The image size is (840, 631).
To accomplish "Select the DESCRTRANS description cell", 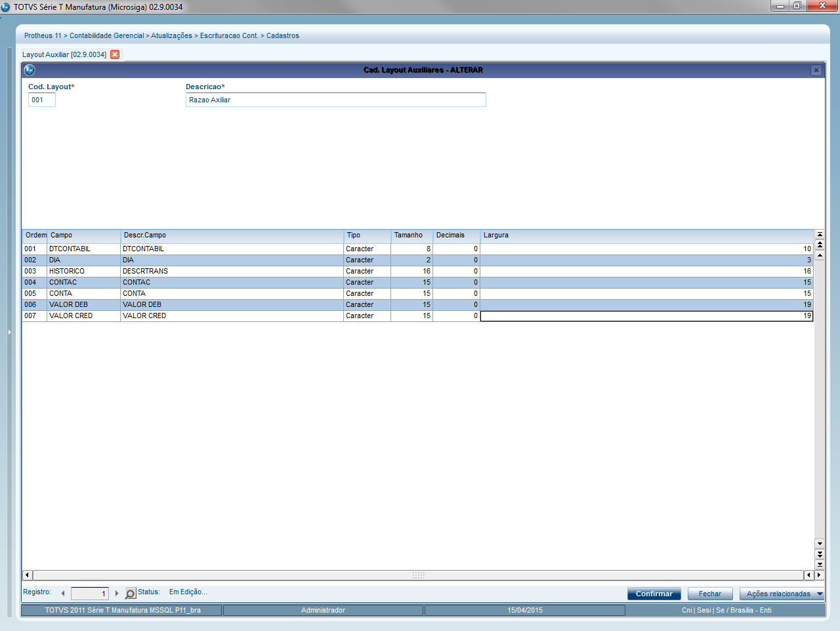I will [x=232, y=272].
